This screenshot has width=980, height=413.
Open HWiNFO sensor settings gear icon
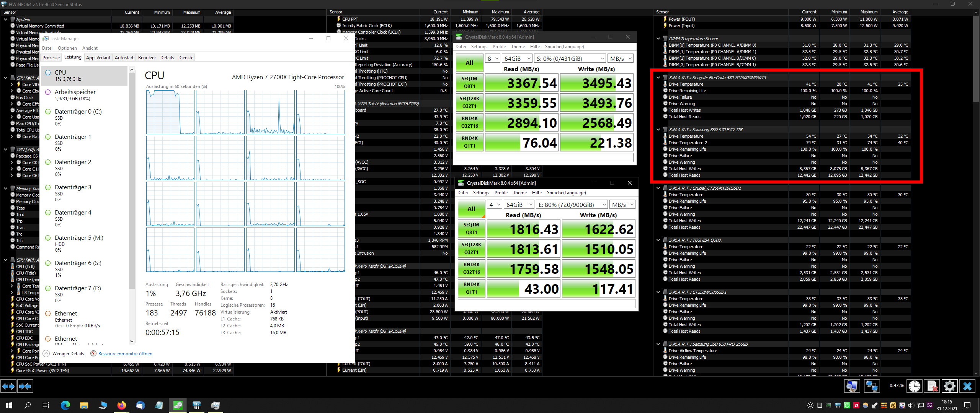[949, 386]
